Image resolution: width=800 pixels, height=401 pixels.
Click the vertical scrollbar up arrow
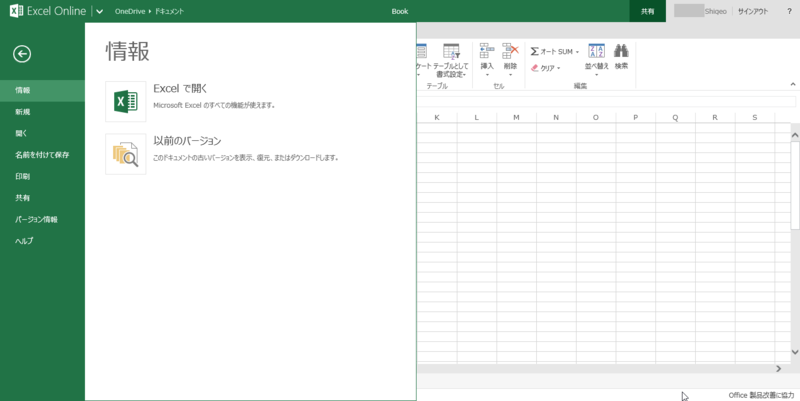pyautogui.click(x=795, y=135)
